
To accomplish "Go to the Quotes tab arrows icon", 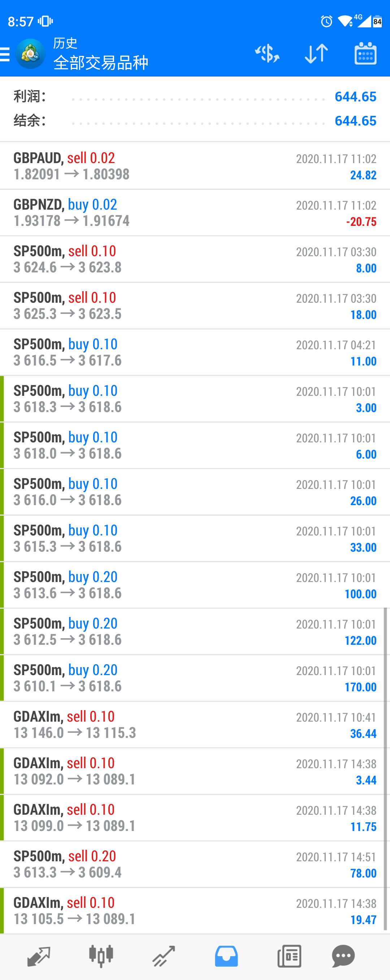I will click(x=39, y=956).
